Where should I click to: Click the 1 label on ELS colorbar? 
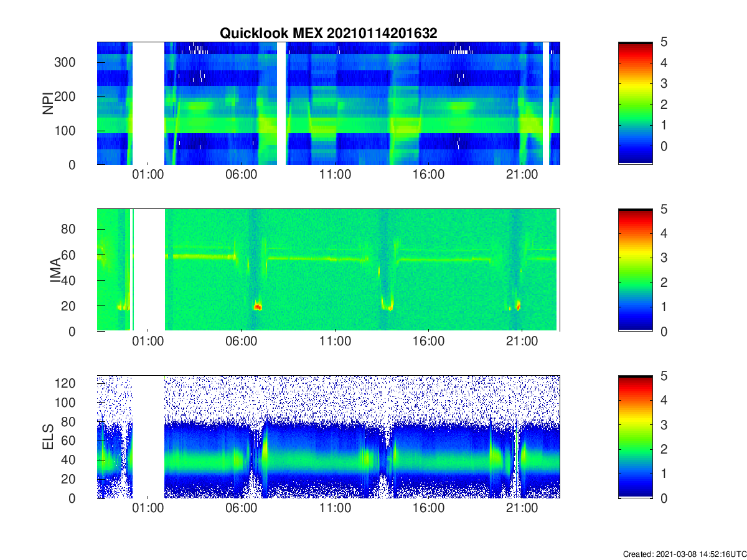click(664, 474)
